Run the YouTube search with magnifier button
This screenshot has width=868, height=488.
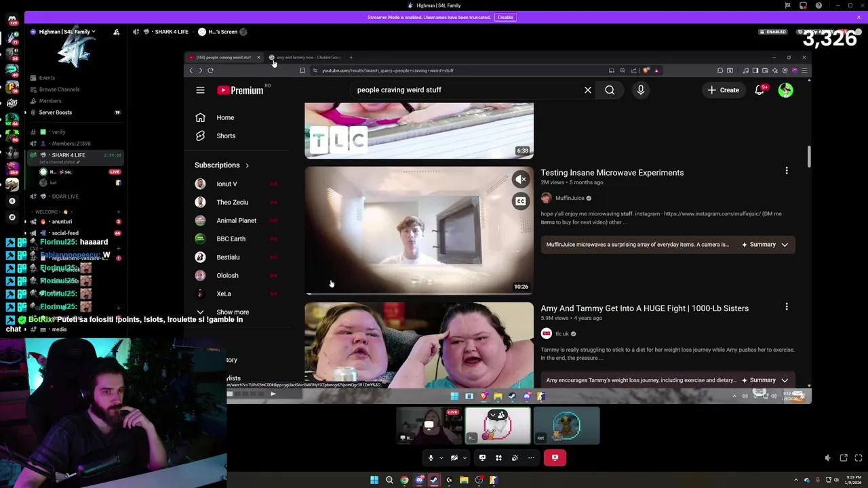[x=610, y=90]
